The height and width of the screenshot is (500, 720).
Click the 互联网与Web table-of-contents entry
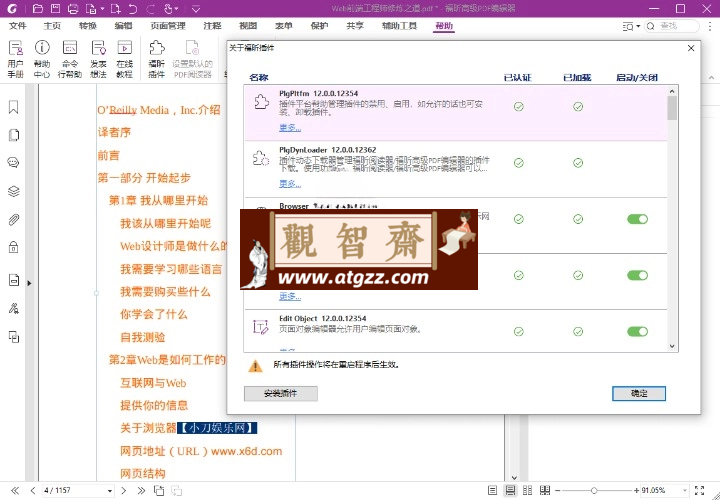click(153, 382)
